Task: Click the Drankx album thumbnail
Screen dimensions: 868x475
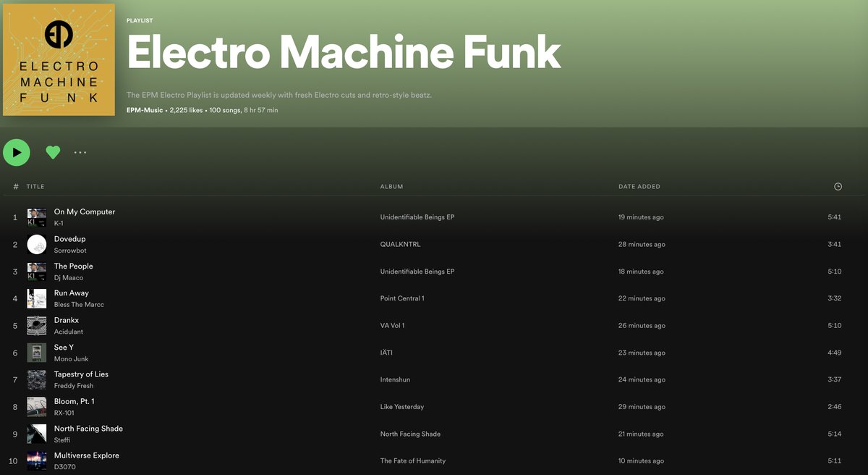Action: [x=37, y=326]
